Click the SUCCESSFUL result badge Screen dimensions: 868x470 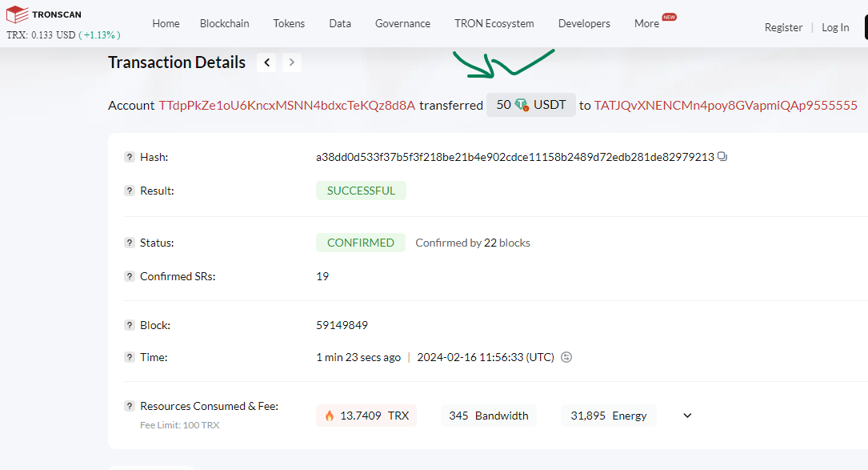tap(361, 191)
